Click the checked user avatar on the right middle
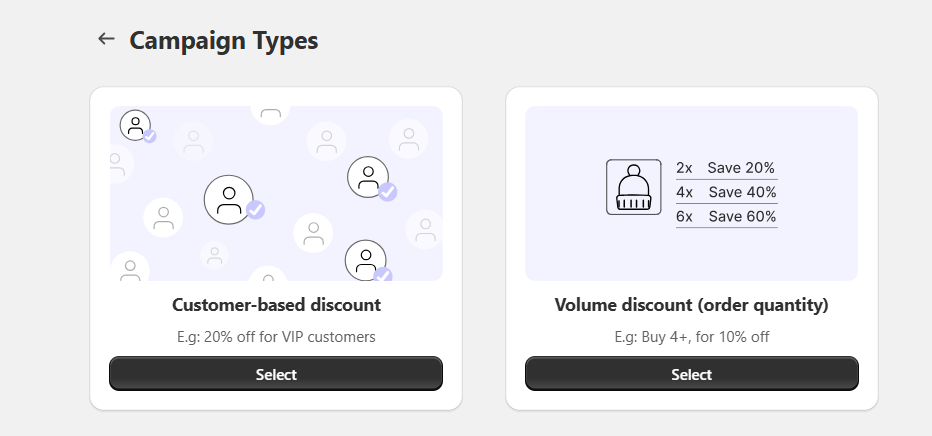 pos(368,177)
